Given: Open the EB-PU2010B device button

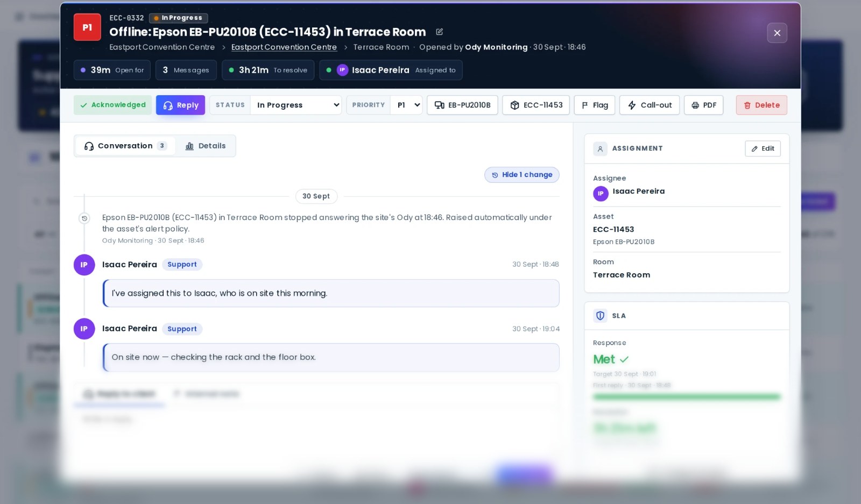Looking at the screenshot, I should 462,105.
